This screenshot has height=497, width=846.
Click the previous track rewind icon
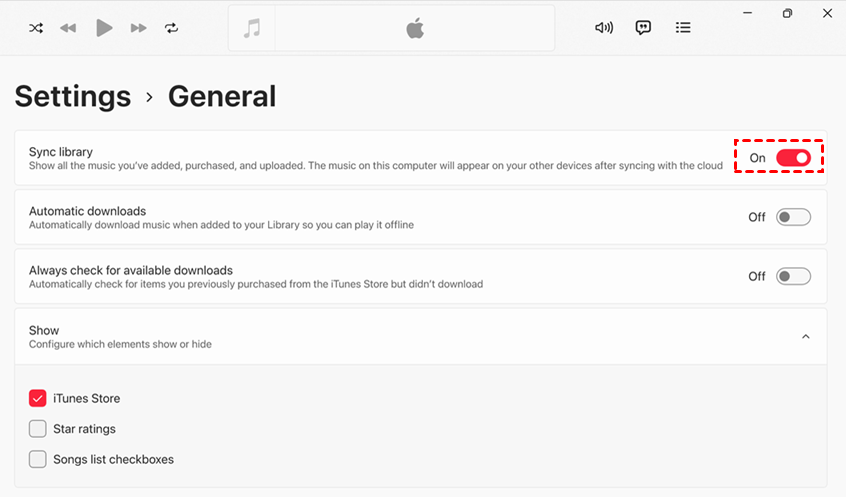tap(68, 28)
